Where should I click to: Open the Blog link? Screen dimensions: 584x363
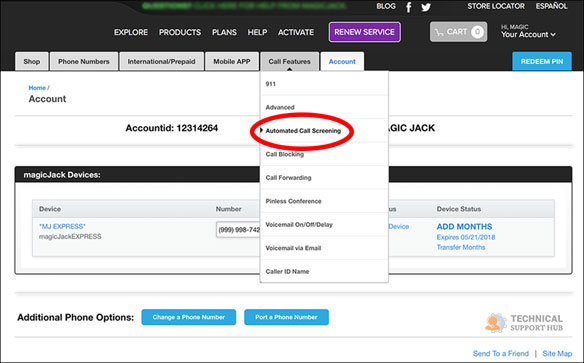386,6
